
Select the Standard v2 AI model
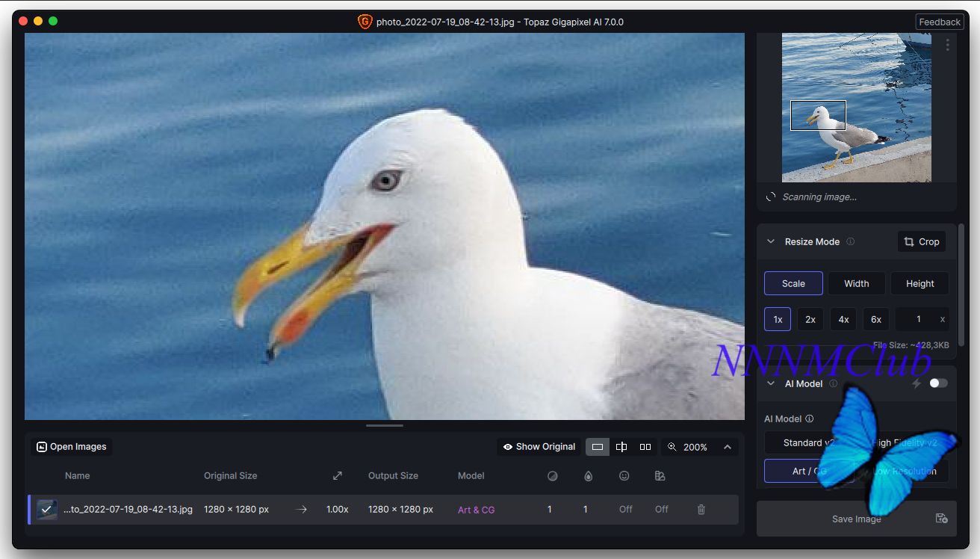(809, 442)
